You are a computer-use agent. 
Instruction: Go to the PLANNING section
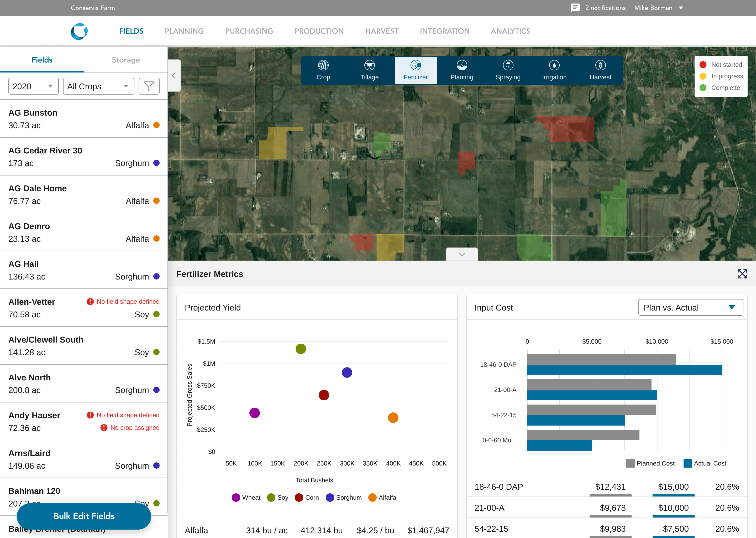point(184,31)
